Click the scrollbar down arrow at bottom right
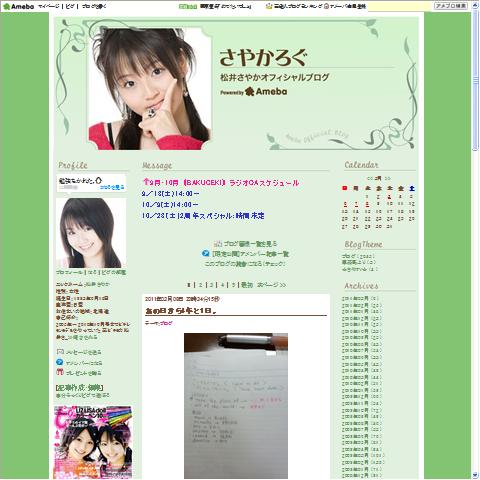Screen dimensions: 480x480 coord(475,475)
